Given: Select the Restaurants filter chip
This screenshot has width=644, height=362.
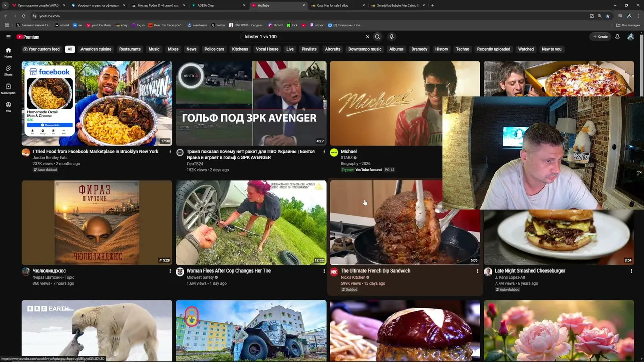Looking at the screenshot, I should [130, 49].
